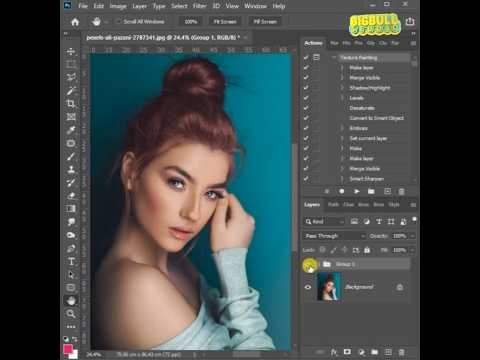Add layer style with fx icon
Screen dimensions: 480x360
334,352
